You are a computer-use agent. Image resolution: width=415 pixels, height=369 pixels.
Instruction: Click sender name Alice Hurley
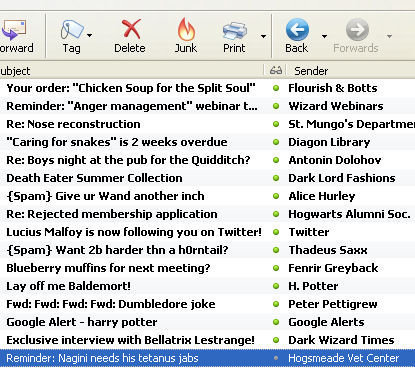pos(322,196)
